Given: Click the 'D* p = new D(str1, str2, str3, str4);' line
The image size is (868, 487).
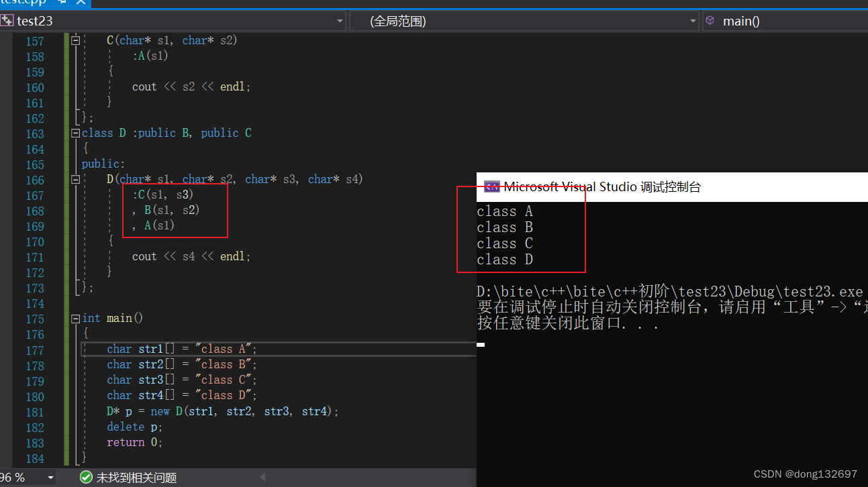Looking at the screenshot, I should pos(223,411).
